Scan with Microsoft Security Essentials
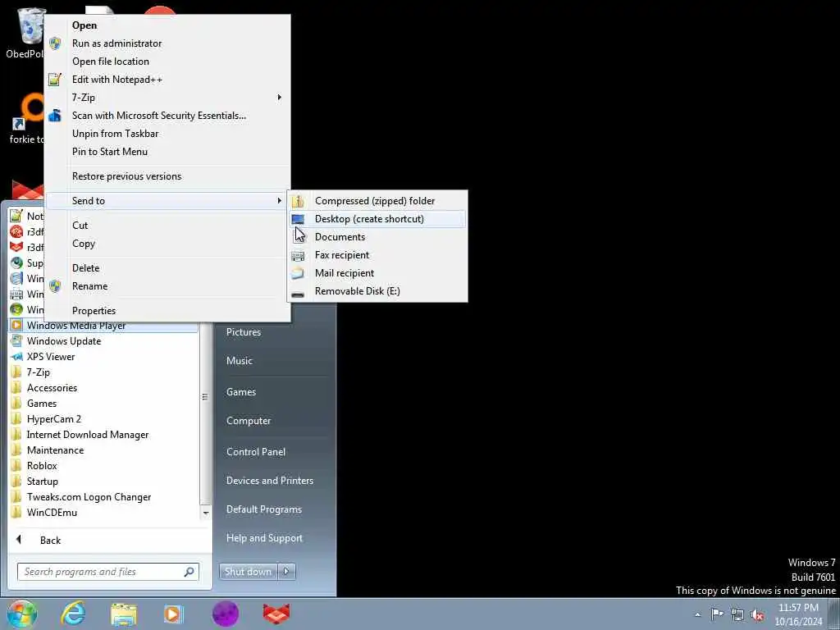Screen dimensions: 840x630 pos(167,116)
